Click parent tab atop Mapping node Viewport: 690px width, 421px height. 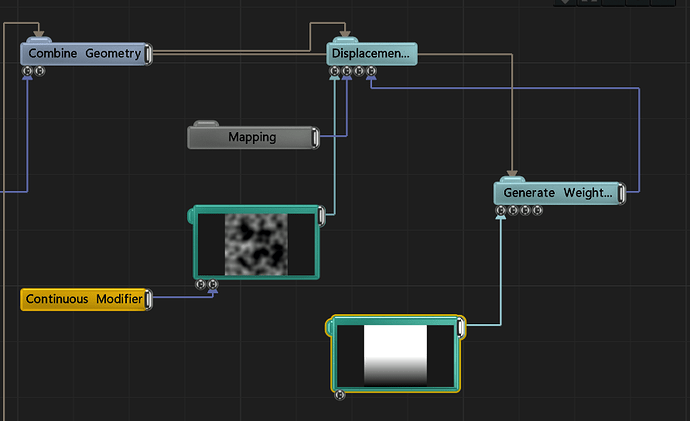206,124
